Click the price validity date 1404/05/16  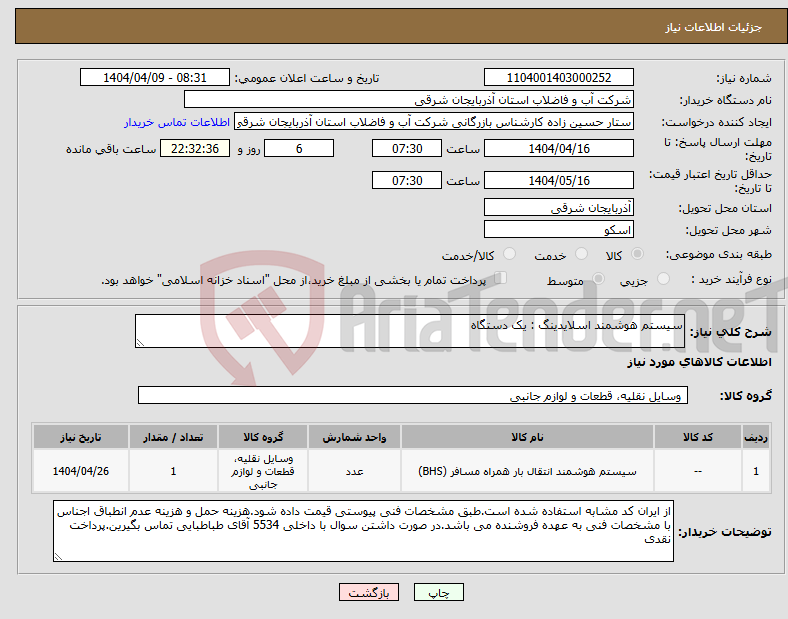click(x=558, y=180)
